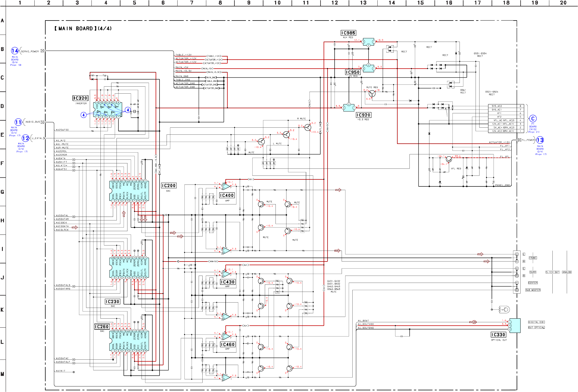578x392 pixels.
Task: Click the circled 12 U_EXTAL connector marker
Action: (x=25, y=138)
